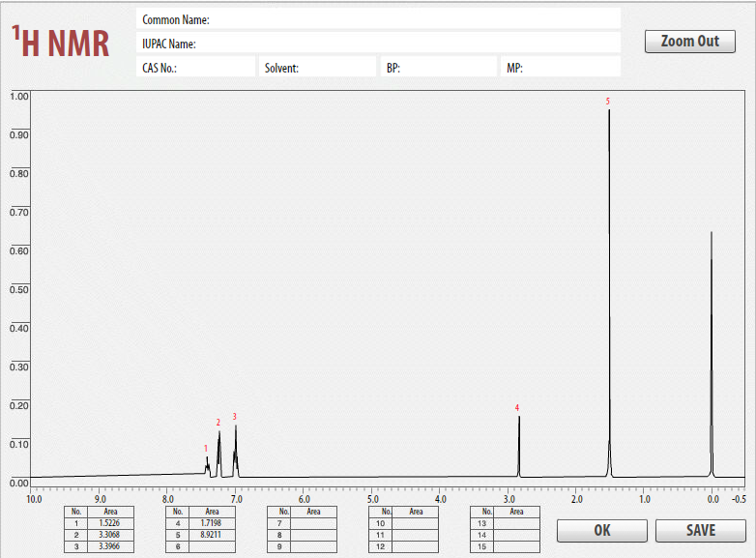Click the 0.50 intensity axis label
Screen dimensions: 756x558
click(x=19, y=290)
